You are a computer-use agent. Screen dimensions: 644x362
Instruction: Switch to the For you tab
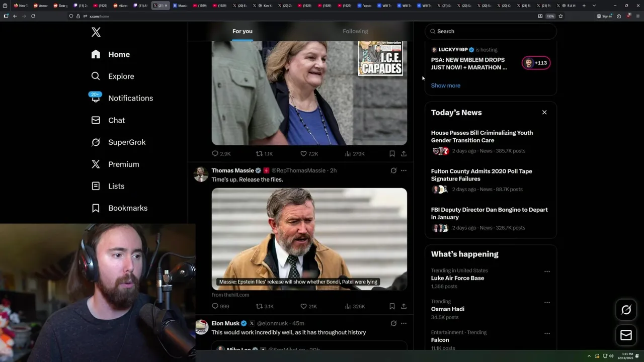243,31
